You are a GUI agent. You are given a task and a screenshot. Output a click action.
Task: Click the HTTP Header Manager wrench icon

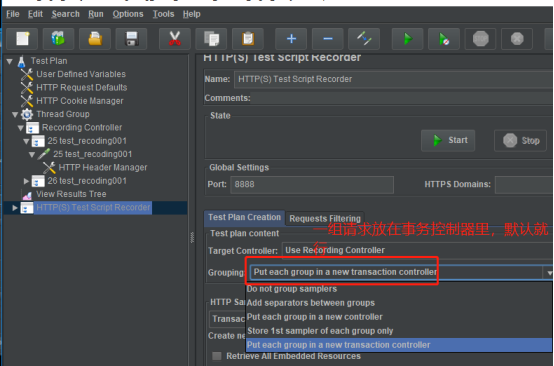pos(49,168)
